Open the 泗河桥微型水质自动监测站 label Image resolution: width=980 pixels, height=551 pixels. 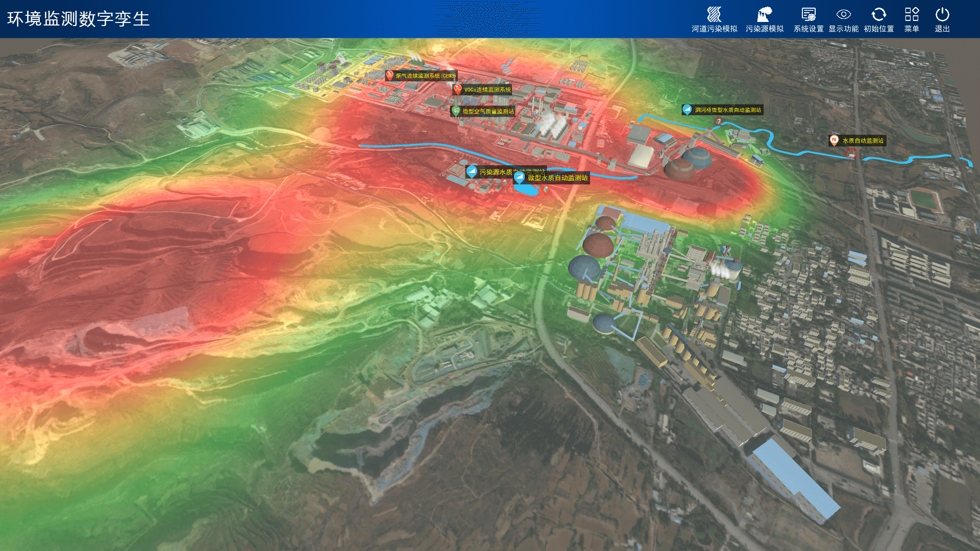[727, 110]
